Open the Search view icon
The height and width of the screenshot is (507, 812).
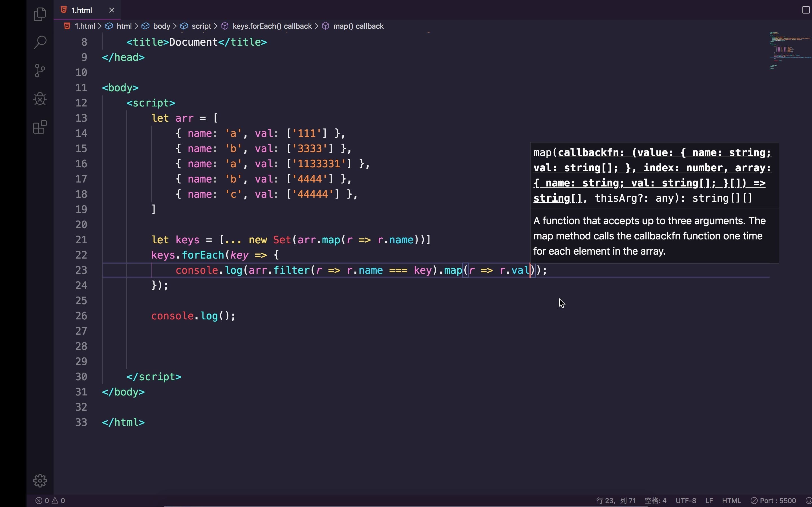tap(40, 42)
